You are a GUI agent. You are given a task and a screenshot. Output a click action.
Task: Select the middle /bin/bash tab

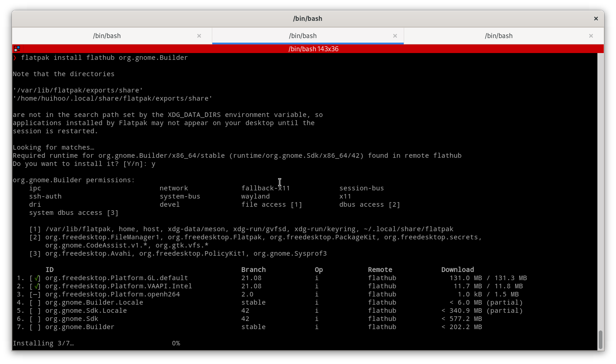tap(303, 36)
